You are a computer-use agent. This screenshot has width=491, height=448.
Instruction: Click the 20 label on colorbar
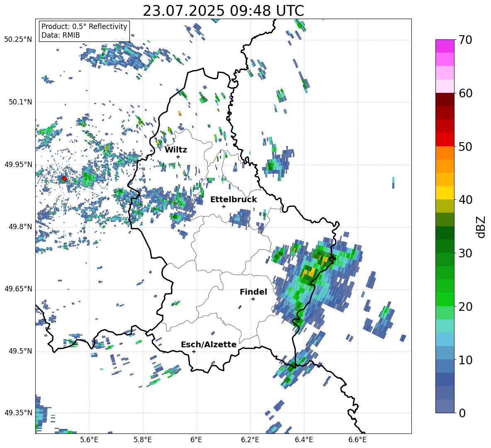465,307
